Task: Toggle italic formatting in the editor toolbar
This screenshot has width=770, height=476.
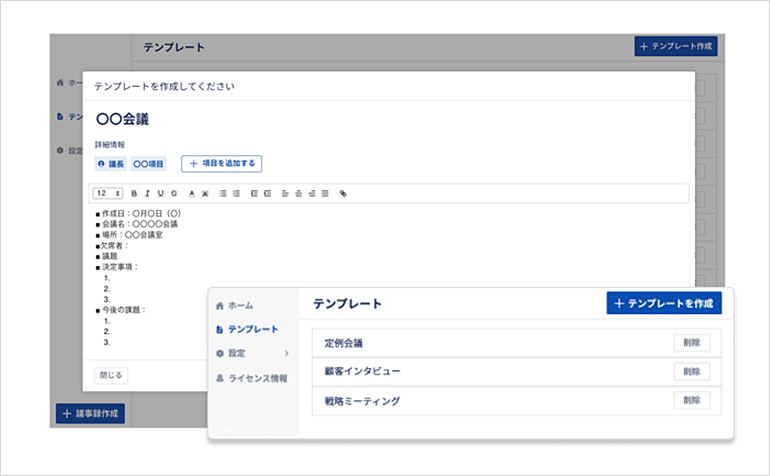Action: point(147,194)
